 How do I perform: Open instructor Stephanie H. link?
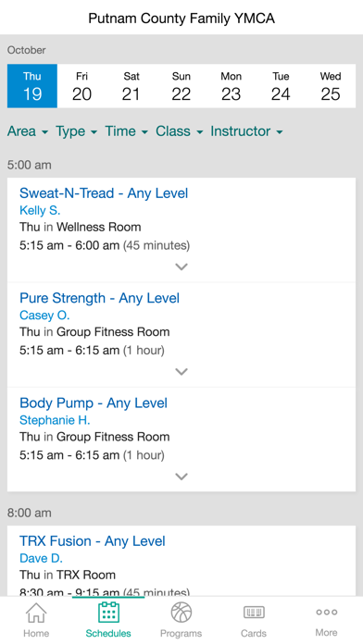pyautogui.click(x=55, y=420)
